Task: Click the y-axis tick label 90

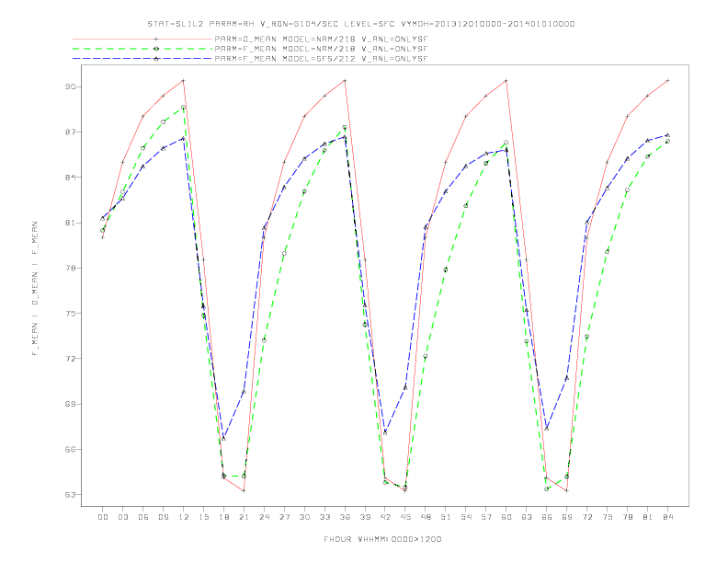Action: point(70,86)
